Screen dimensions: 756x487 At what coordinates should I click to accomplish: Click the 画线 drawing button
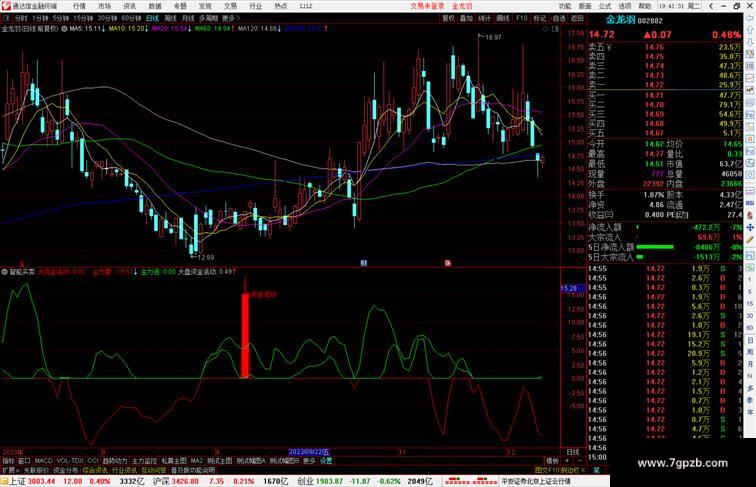[503, 18]
